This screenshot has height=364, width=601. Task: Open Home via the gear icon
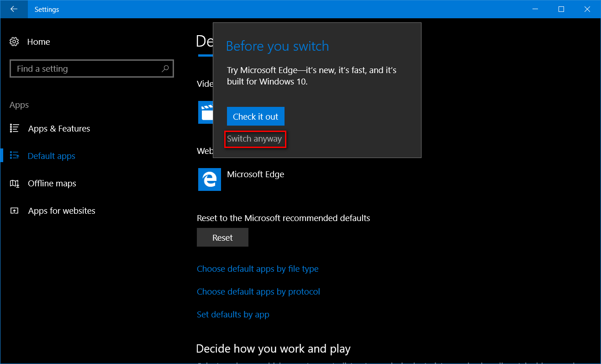[14, 42]
